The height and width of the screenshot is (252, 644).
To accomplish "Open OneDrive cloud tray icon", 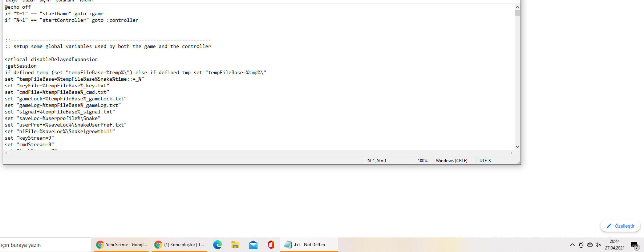I will click(x=590, y=245).
